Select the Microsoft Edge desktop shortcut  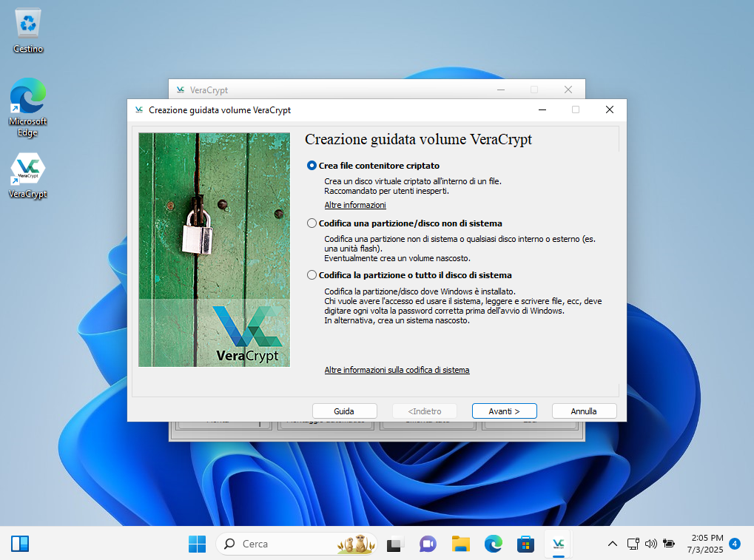28,108
